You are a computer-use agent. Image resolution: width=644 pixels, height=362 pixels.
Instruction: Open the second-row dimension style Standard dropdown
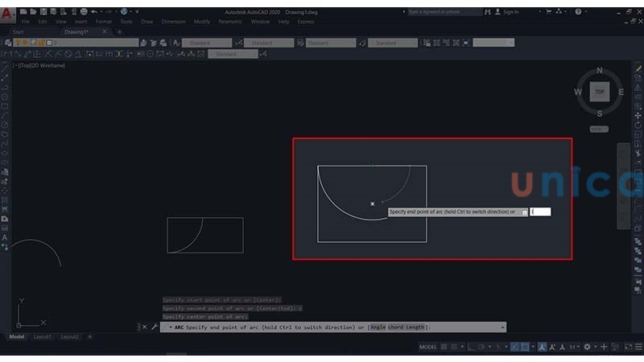(233, 54)
